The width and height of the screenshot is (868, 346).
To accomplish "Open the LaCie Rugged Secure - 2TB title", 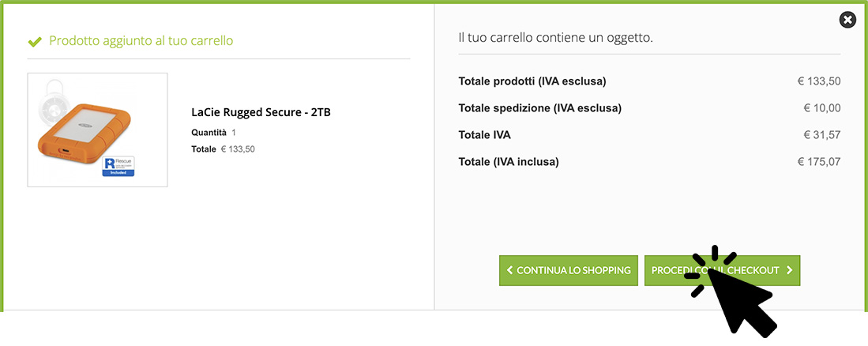I will 261,112.
